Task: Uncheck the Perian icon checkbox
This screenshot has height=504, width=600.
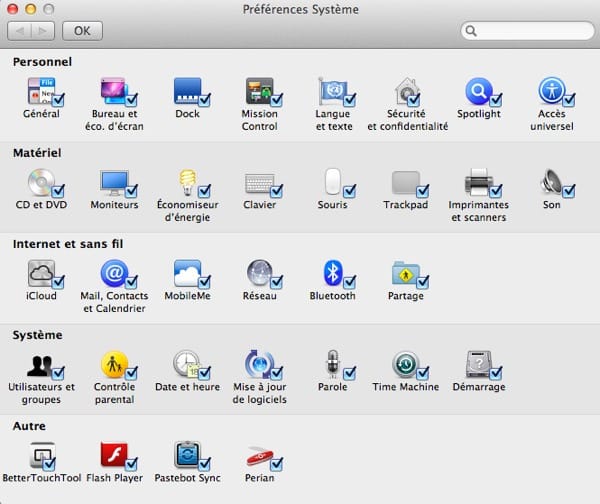Action: tap(277, 464)
